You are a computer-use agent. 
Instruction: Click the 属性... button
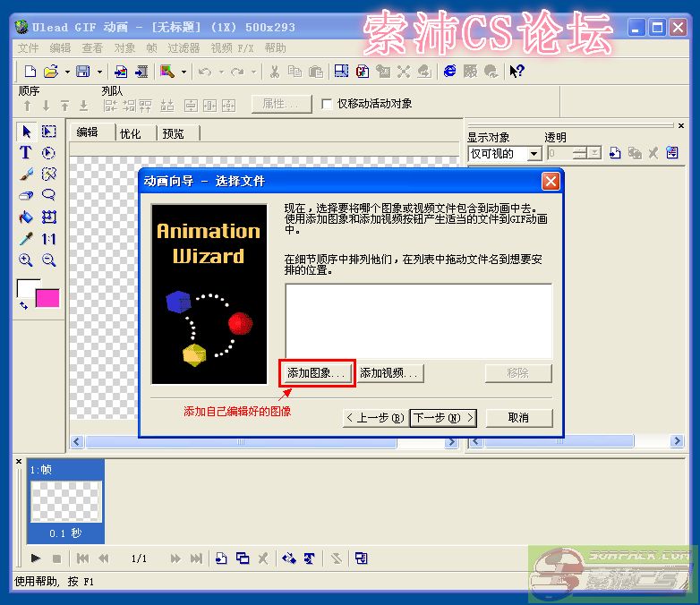tap(281, 104)
